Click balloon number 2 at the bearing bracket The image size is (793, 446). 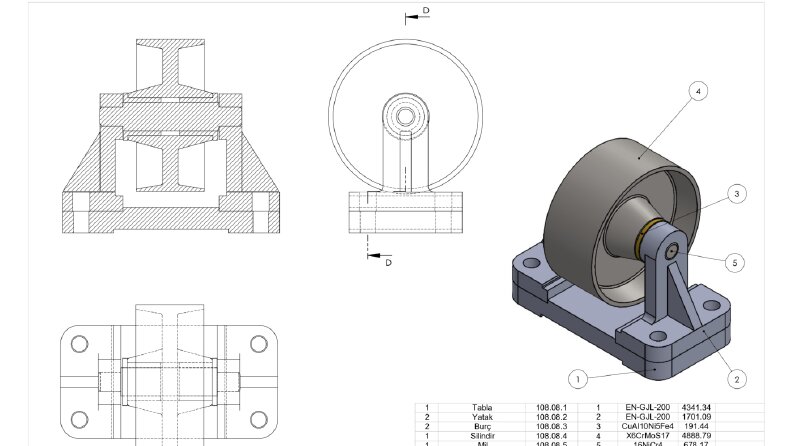(x=736, y=379)
